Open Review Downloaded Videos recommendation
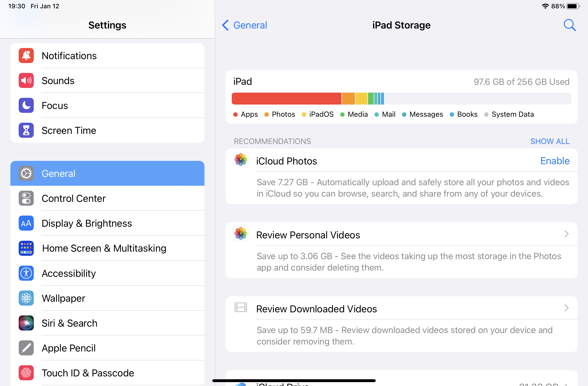This screenshot has height=386, width=588. [x=401, y=308]
